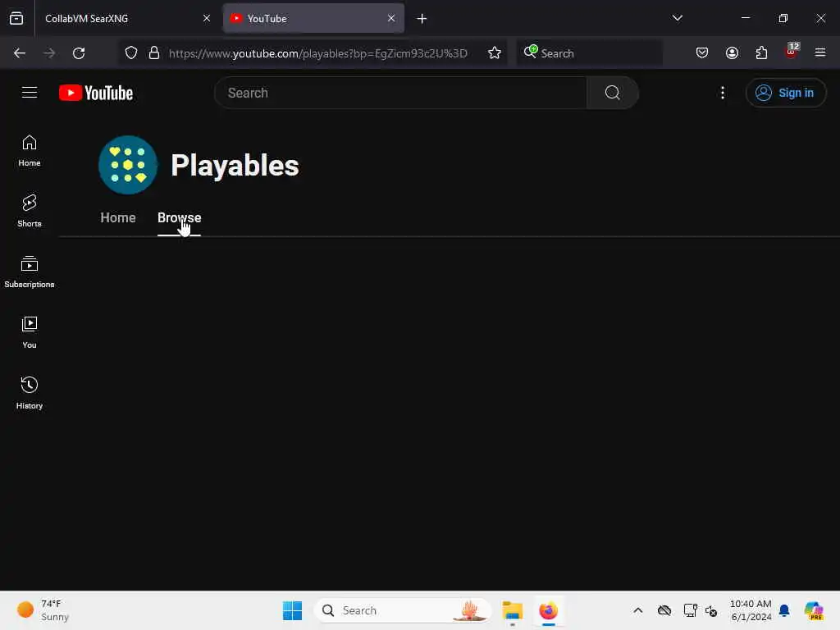
Task: Click the YouTube search magnifier button
Action: [612, 93]
